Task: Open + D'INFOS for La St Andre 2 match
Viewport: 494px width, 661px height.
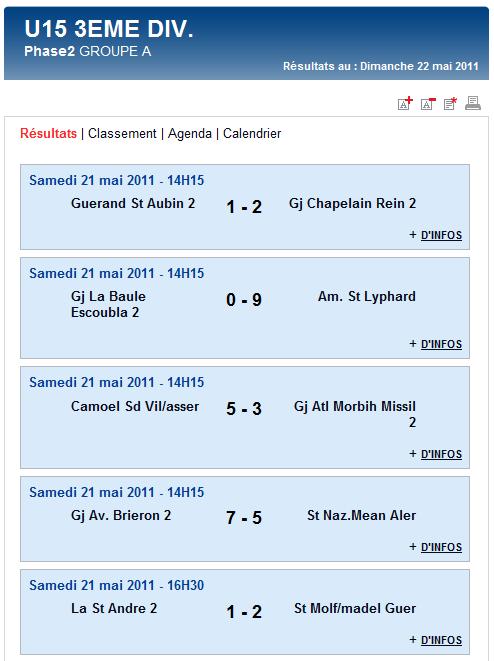Action: [436, 640]
